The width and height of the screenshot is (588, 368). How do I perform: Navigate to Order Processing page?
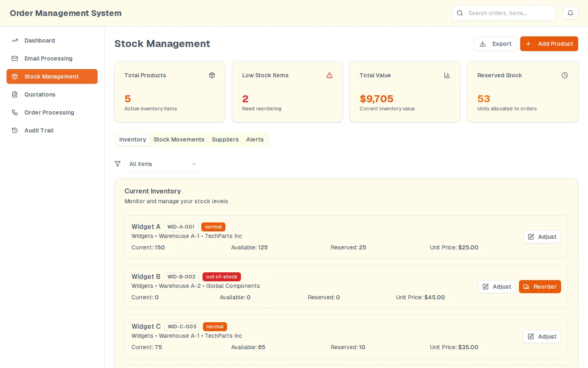52,112
